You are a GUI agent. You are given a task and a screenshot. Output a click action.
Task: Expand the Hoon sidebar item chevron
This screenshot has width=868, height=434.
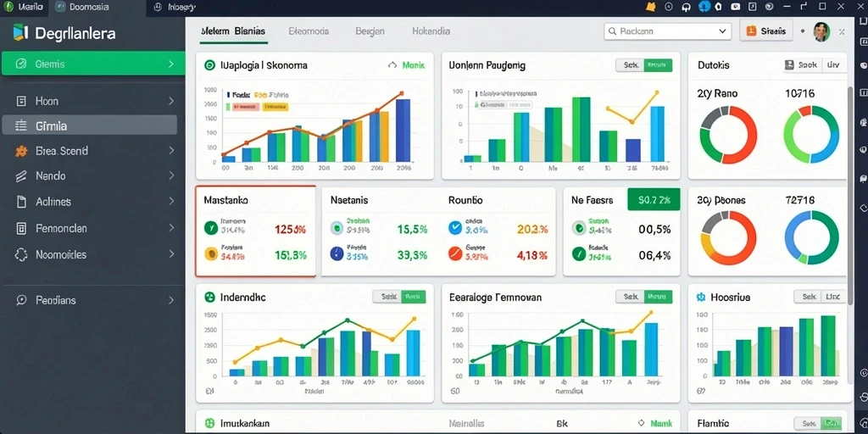171,101
